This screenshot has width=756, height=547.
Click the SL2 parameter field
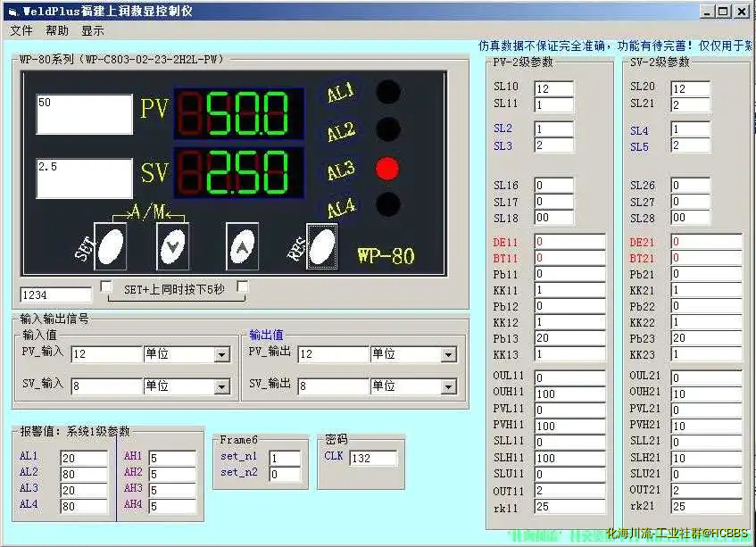click(554, 128)
